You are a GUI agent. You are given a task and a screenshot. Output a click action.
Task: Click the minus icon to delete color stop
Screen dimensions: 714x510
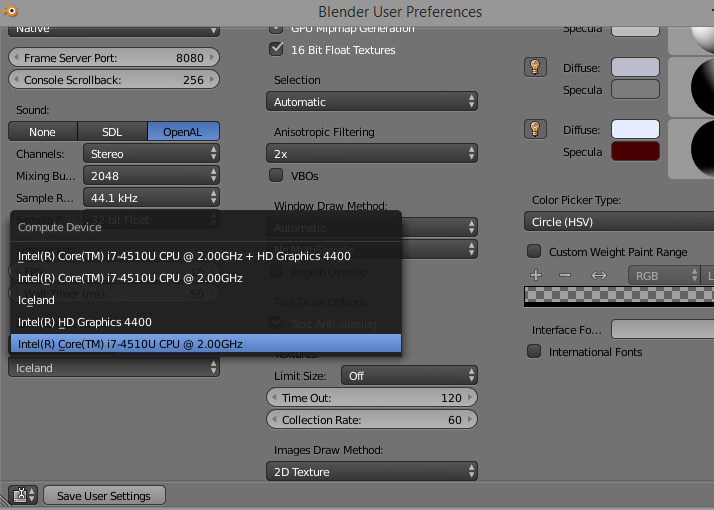coord(565,275)
